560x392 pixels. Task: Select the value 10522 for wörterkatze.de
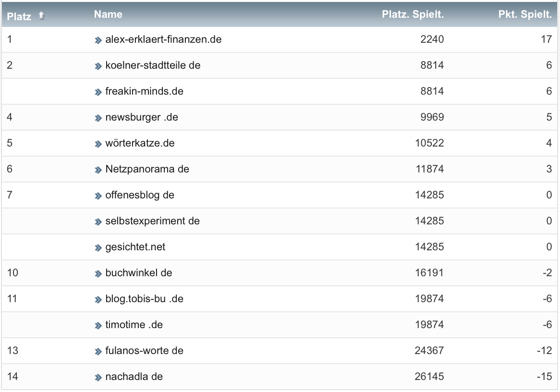tap(429, 143)
